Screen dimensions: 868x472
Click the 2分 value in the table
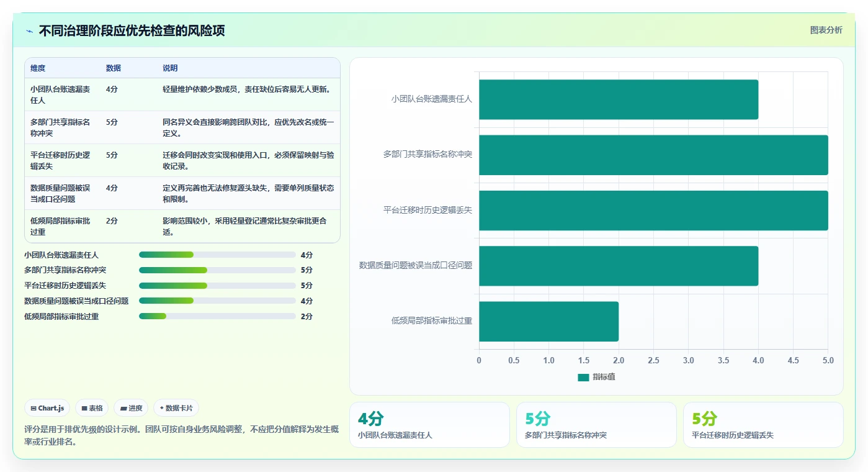[112, 220]
